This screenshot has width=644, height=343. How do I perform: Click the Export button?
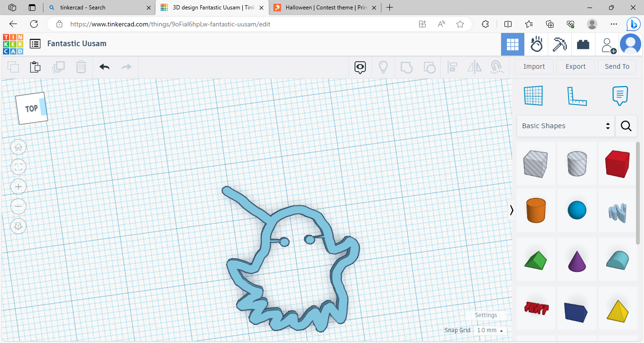click(576, 66)
